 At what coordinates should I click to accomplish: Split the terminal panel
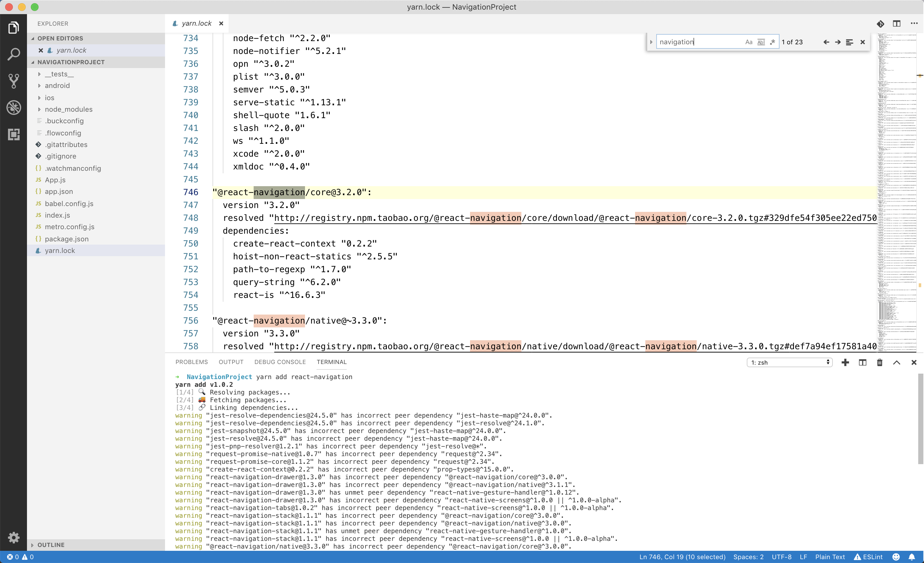pos(862,362)
